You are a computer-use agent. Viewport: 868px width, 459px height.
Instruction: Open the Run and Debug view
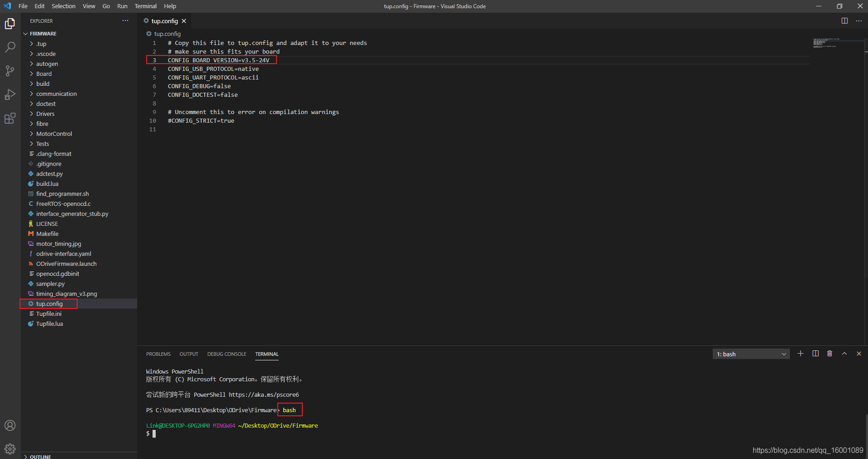(10, 95)
